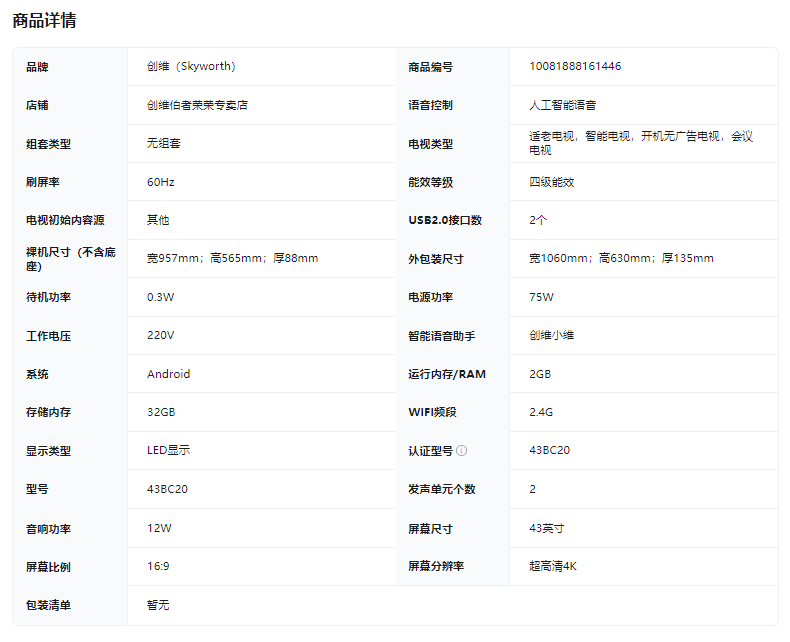Select the 0.3W standby power value
Screen dimensions: 790x642
pos(161,297)
